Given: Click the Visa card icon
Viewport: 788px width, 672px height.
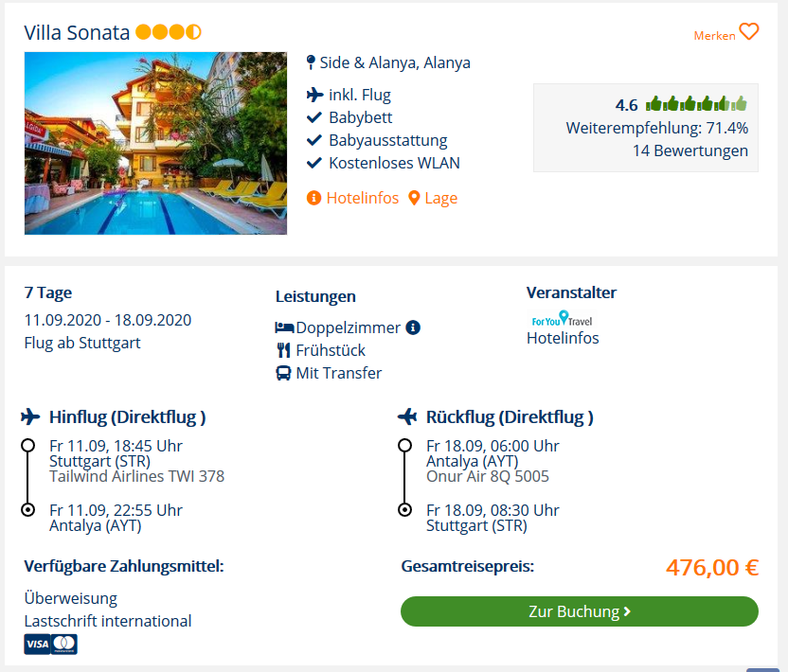Looking at the screenshot, I should click(37, 644).
